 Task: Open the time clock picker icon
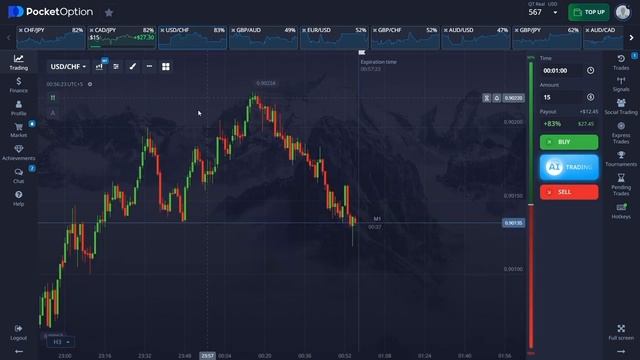(590, 71)
